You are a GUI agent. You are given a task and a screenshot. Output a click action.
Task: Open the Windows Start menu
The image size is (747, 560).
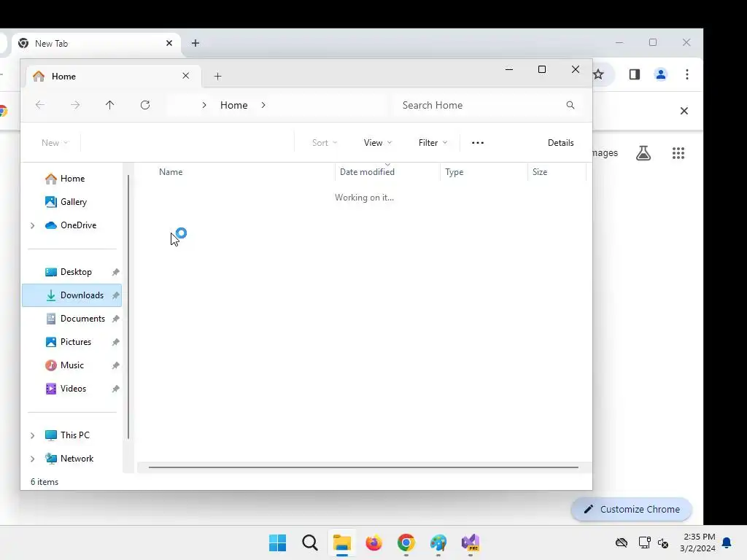tap(277, 542)
